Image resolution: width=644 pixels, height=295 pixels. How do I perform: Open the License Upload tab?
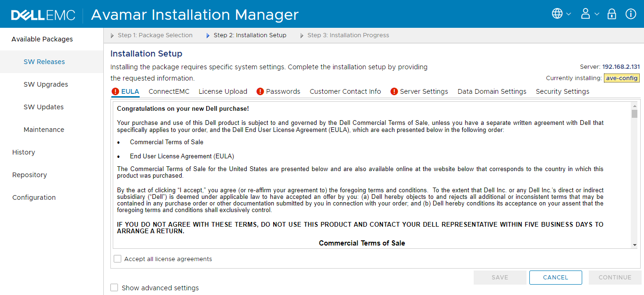click(x=223, y=91)
